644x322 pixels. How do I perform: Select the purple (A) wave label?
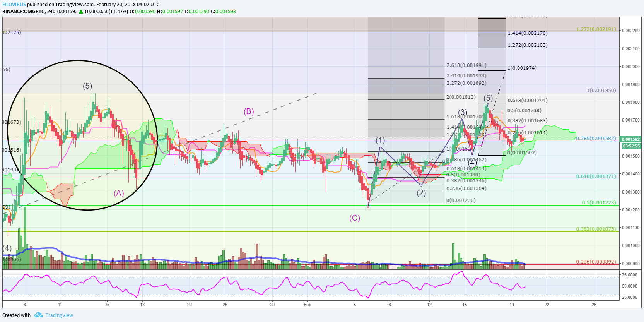[119, 193]
